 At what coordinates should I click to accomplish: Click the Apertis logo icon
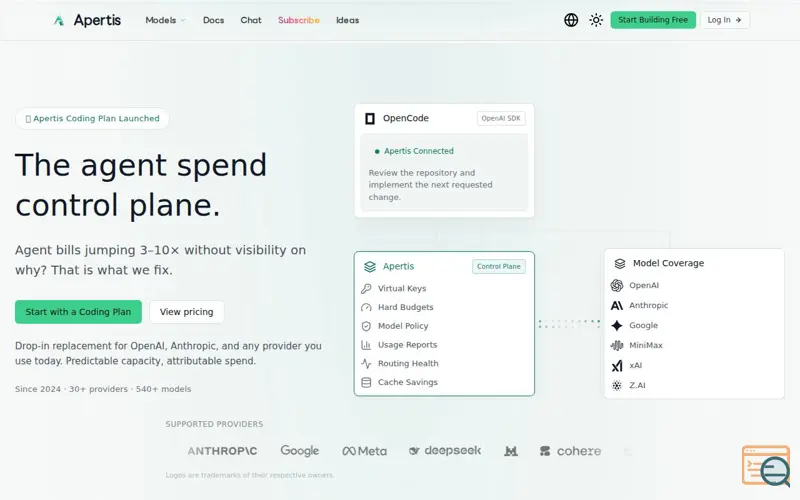click(59, 20)
